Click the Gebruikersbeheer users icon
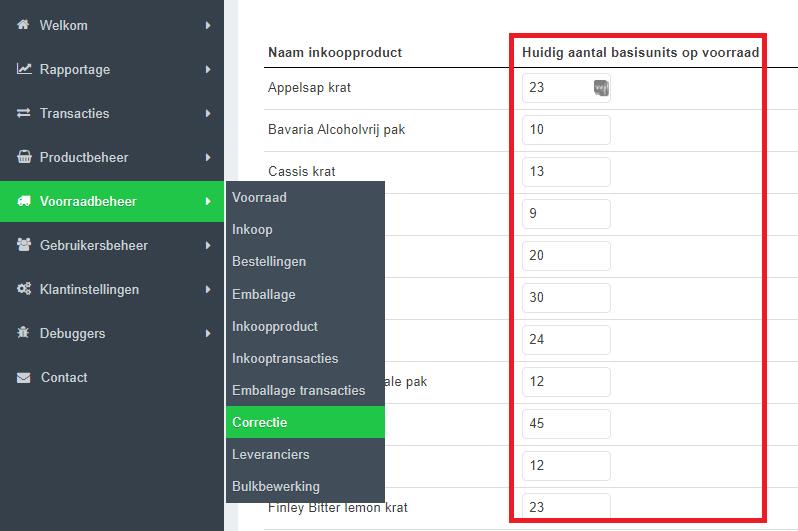This screenshot has height=531, width=798. click(x=23, y=245)
